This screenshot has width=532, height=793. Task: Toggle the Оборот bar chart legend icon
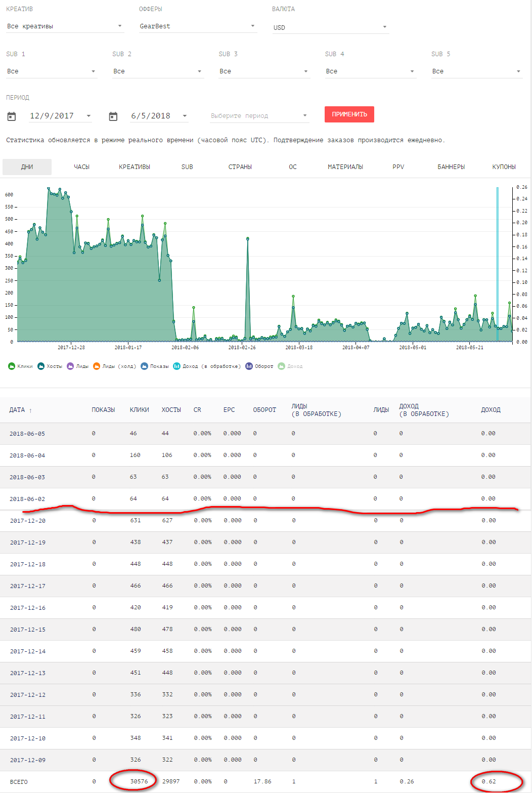pyautogui.click(x=249, y=366)
